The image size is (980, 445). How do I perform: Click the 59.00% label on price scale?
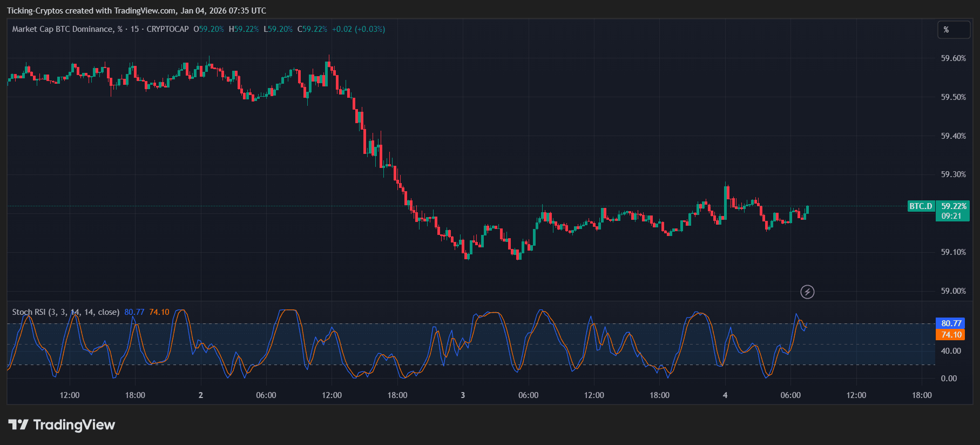click(953, 291)
